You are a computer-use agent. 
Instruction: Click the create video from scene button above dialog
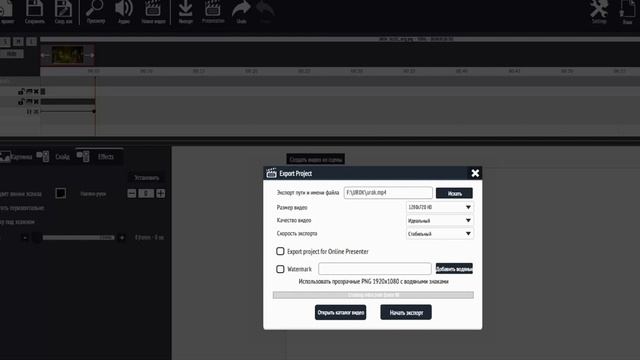(x=316, y=159)
